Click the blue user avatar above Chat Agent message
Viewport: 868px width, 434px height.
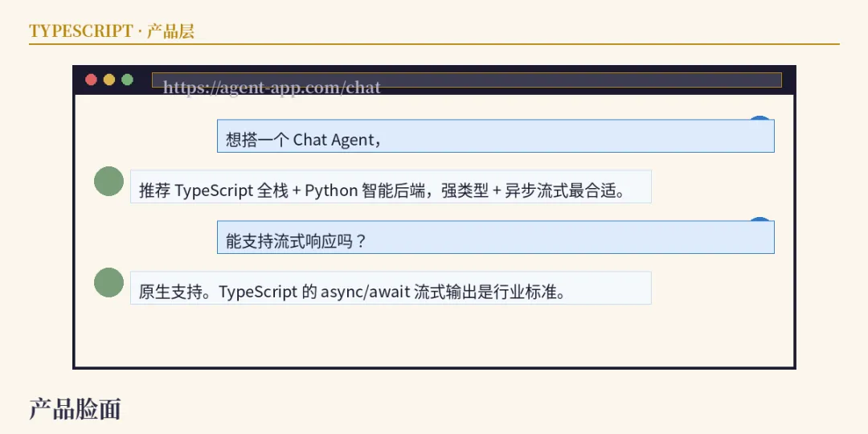click(759, 117)
